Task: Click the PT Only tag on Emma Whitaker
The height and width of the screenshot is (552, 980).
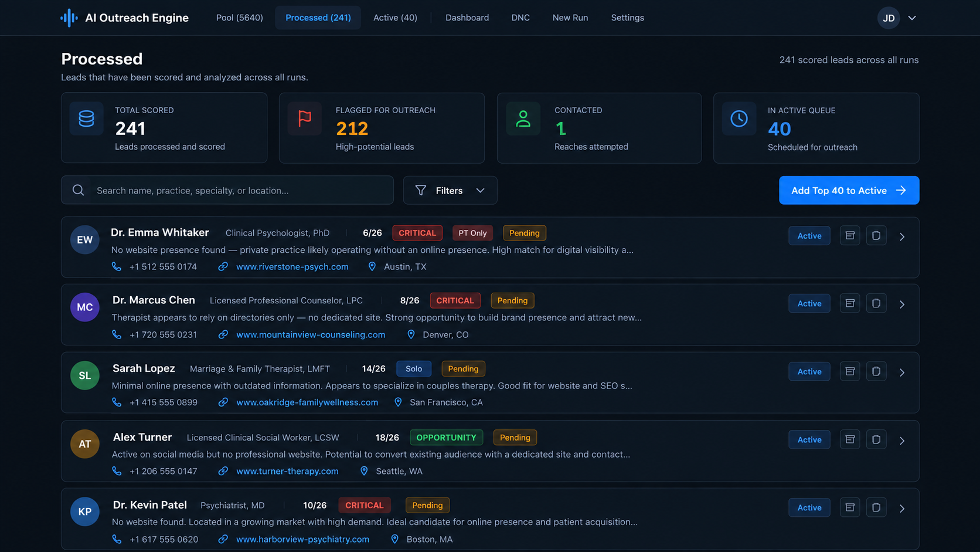Action: [x=472, y=233]
